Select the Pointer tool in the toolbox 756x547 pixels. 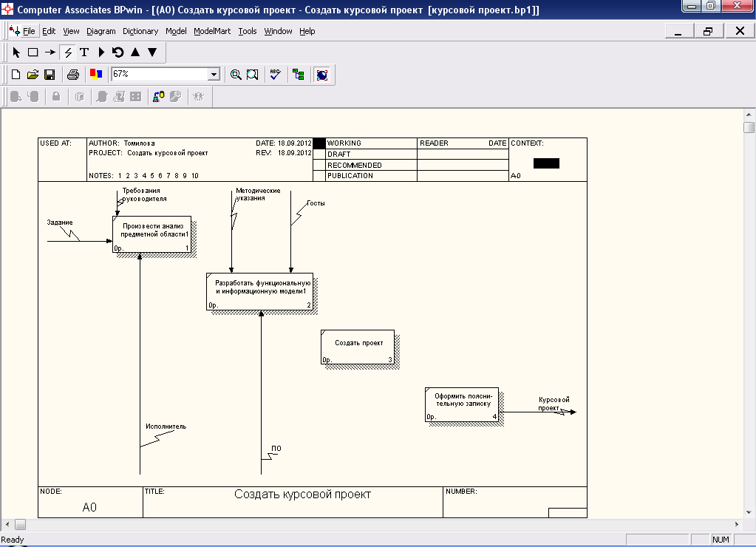[x=16, y=52]
